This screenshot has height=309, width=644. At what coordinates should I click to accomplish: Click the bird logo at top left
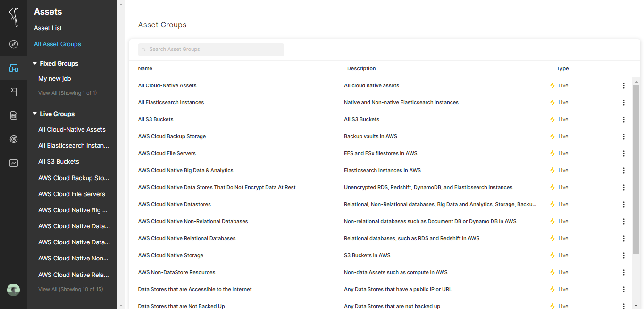pos(14,17)
